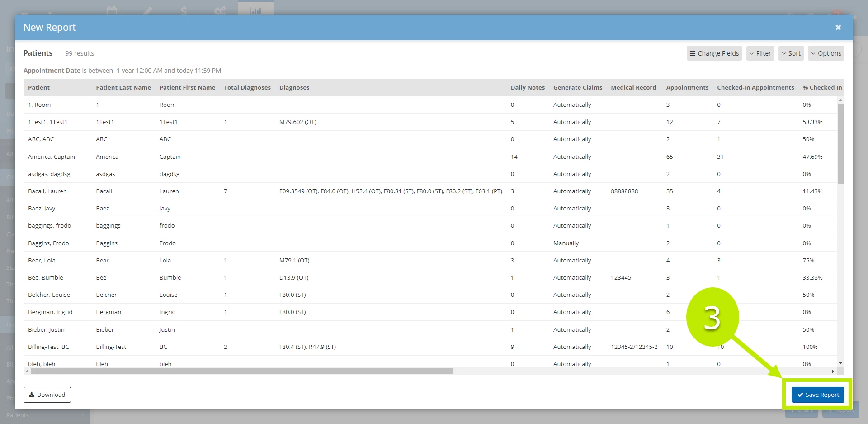Image resolution: width=868 pixels, height=424 pixels.
Task: Click medical record 12345-2/12345-2
Action: click(634, 347)
